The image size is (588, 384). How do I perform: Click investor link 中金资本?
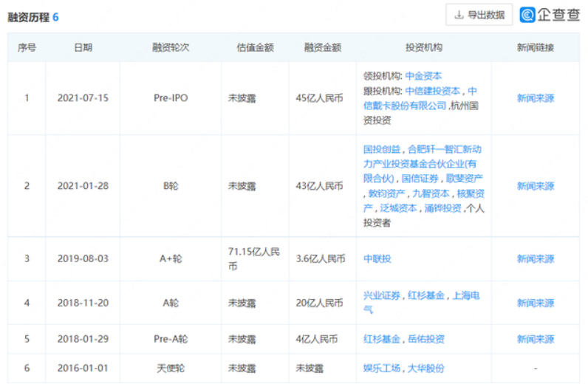click(x=423, y=76)
